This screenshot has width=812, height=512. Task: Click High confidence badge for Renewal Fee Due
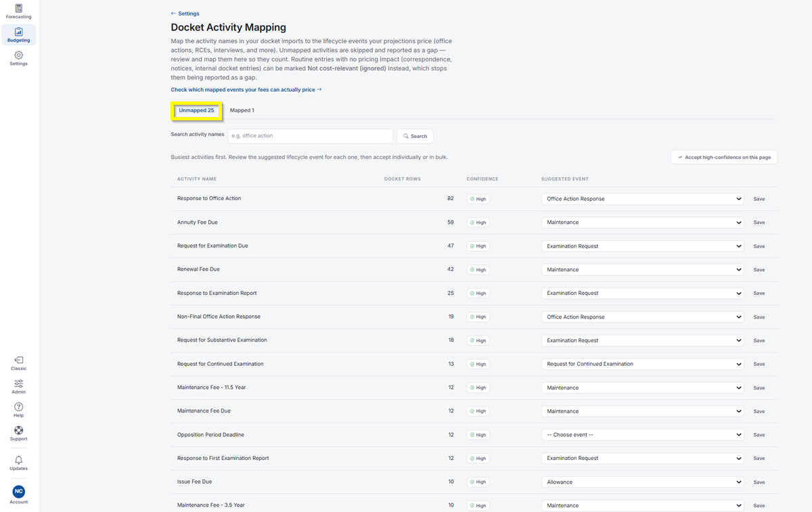click(478, 270)
